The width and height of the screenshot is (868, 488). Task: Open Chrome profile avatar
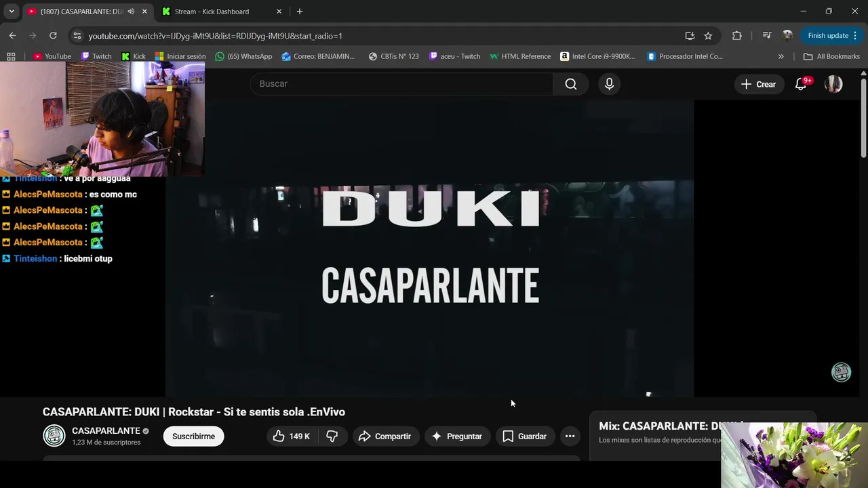point(787,35)
